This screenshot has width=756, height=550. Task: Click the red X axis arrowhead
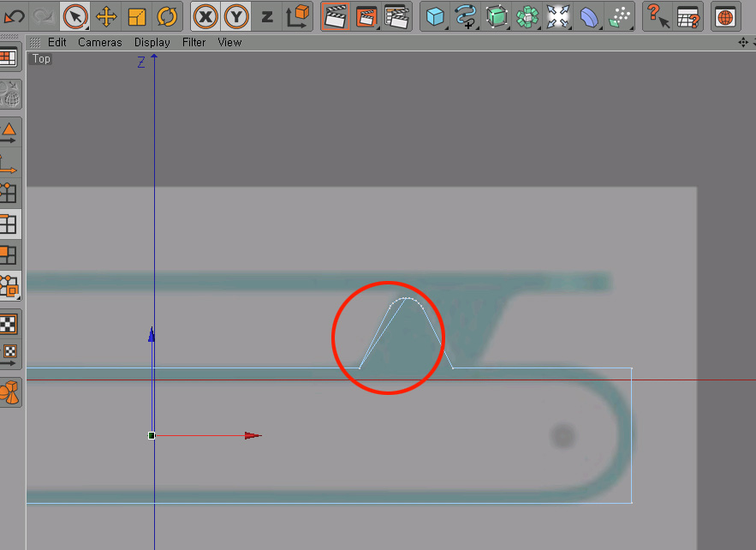click(253, 436)
